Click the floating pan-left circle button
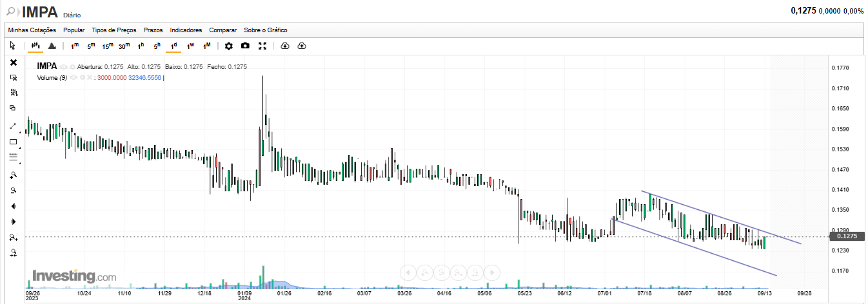 407,272
